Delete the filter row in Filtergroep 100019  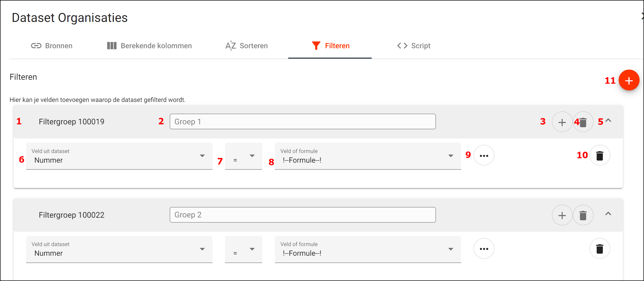pyautogui.click(x=600, y=156)
